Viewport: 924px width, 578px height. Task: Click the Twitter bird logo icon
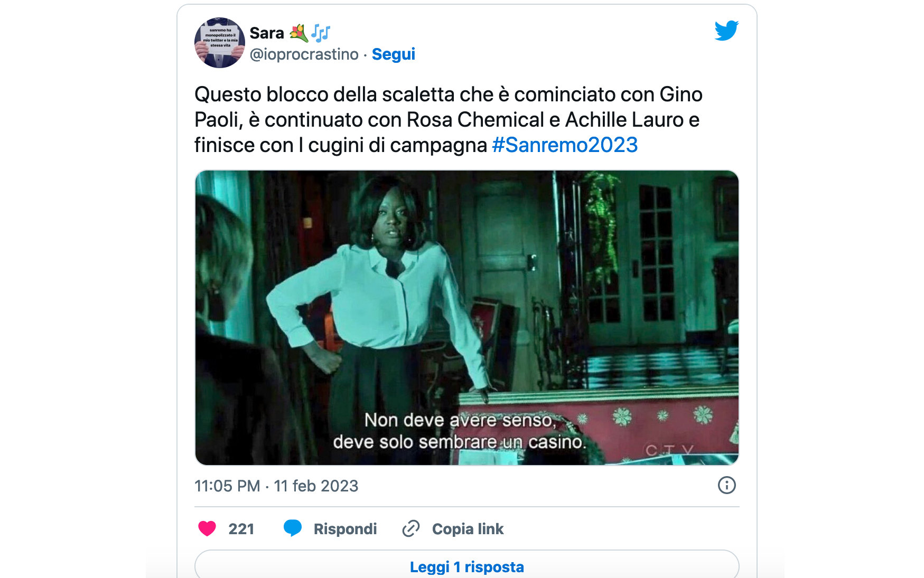coord(726,31)
